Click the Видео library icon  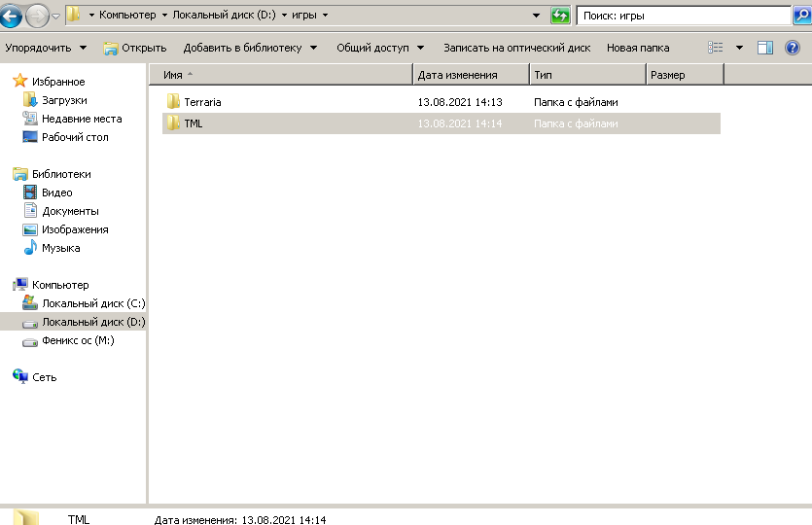[x=30, y=192]
